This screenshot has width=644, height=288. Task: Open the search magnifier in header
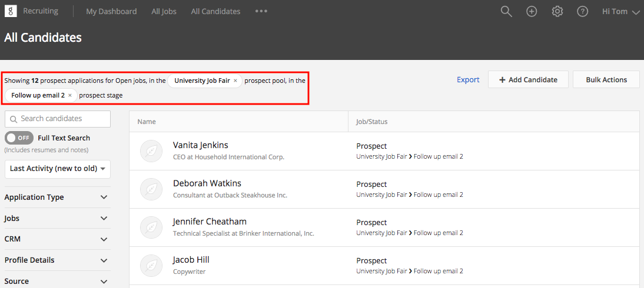coord(506,11)
